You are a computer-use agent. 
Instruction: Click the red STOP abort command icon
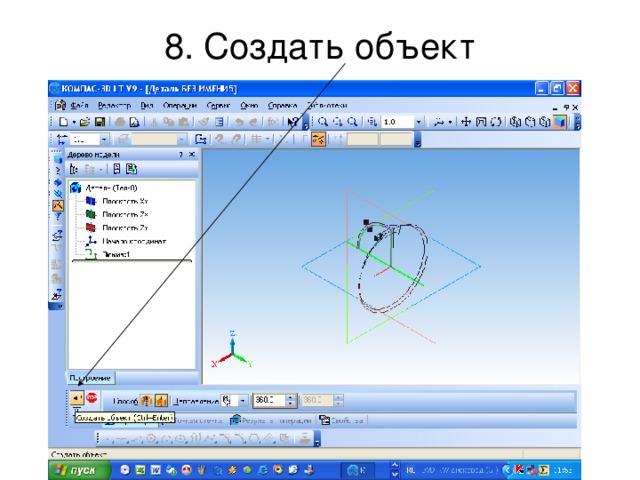[x=92, y=397]
